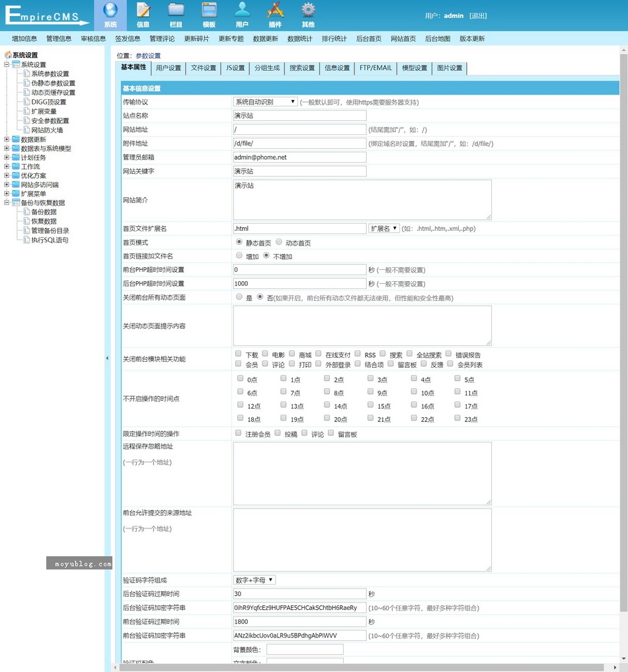Click folder icon next to 扩展菜单

[x=16, y=193]
